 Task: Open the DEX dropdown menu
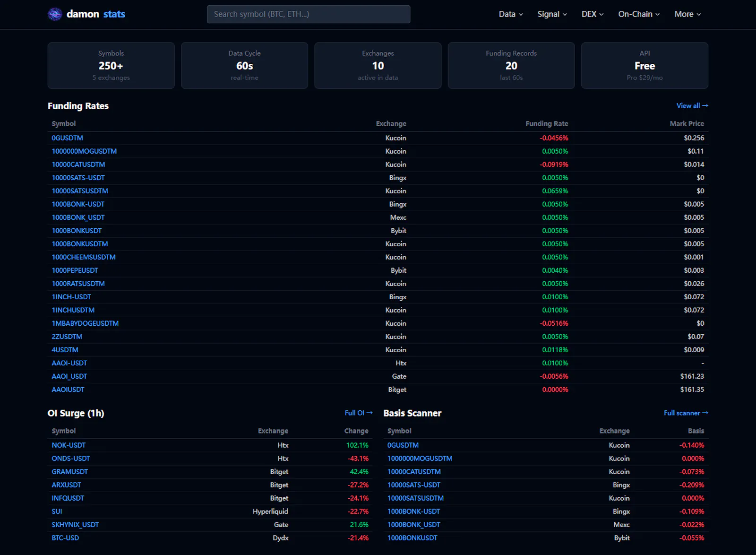[x=593, y=14]
